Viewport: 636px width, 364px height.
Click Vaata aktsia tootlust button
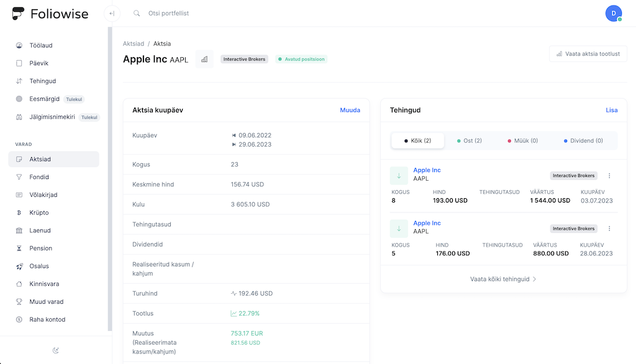click(588, 54)
